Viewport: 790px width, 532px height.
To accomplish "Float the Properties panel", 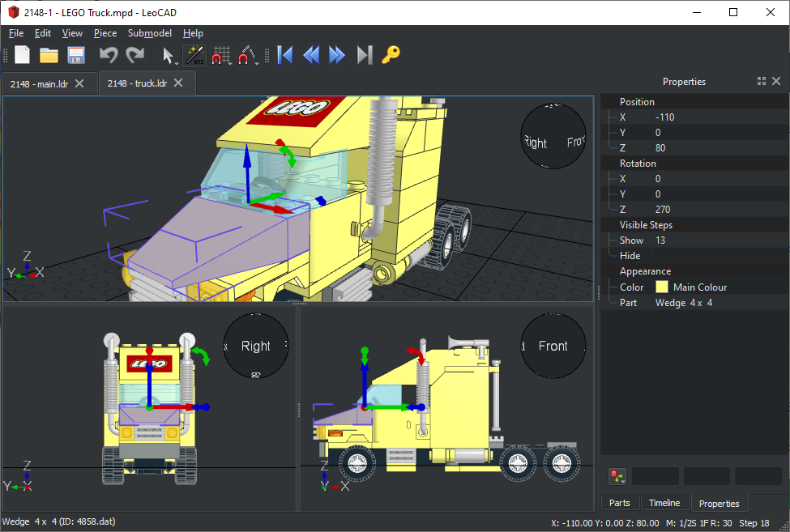I will [x=761, y=82].
